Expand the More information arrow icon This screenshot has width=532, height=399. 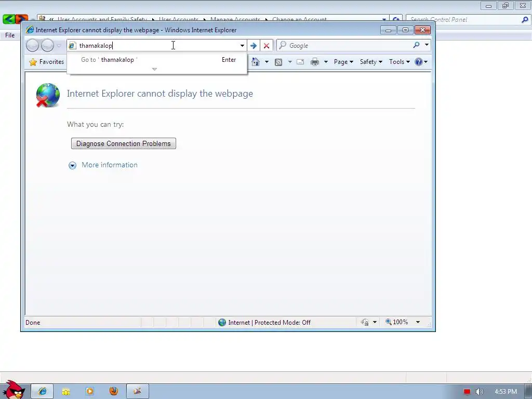[x=72, y=165]
